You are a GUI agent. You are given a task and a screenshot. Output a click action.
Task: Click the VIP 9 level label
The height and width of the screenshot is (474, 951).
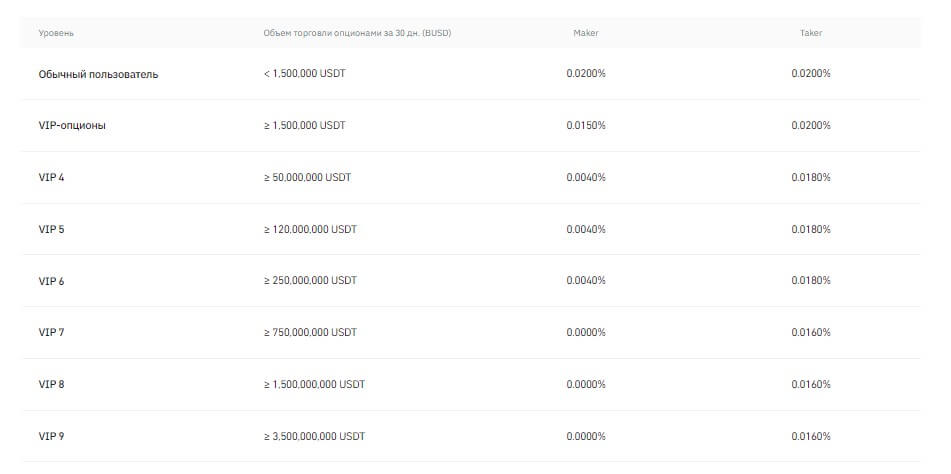(x=52, y=436)
